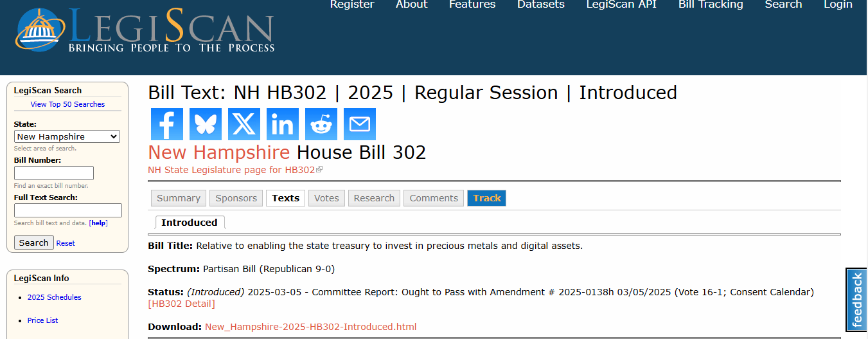
Task: Click the Full Text Search field
Action: (x=68, y=210)
